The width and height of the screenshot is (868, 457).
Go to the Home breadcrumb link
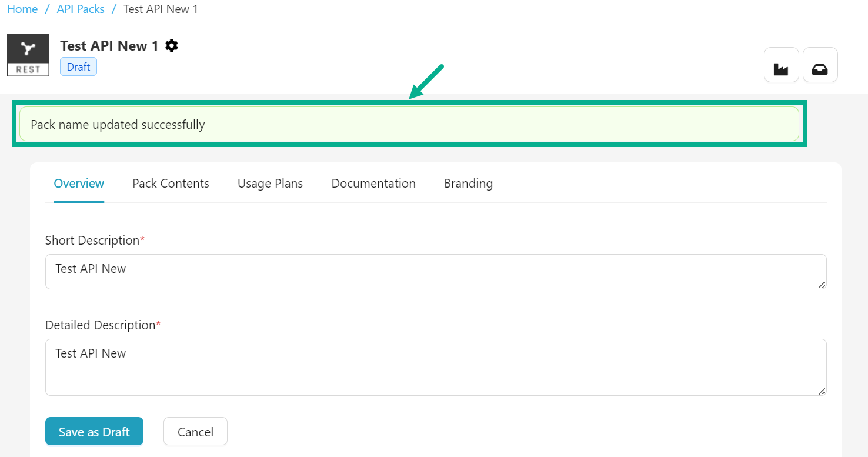22,9
